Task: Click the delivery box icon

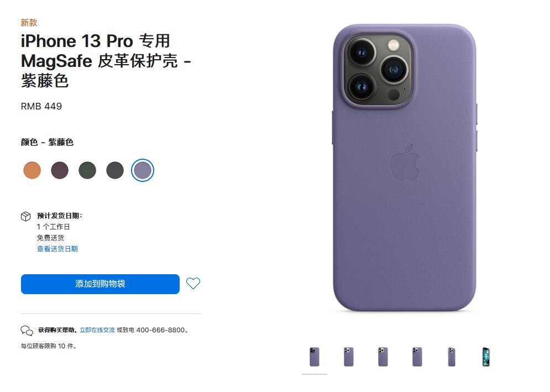Action: click(25, 217)
